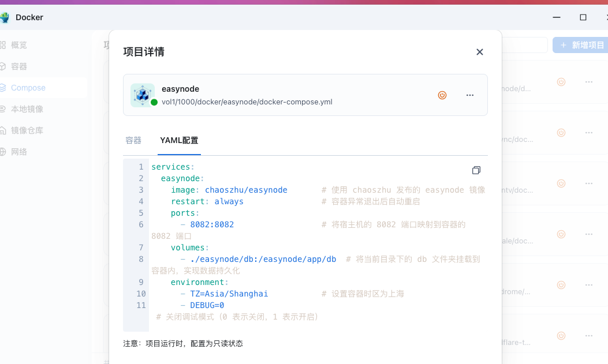This screenshot has height=364, width=608.
Task: Open the three-dot menu for the drome row
Action: pyautogui.click(x=589, y=285)
